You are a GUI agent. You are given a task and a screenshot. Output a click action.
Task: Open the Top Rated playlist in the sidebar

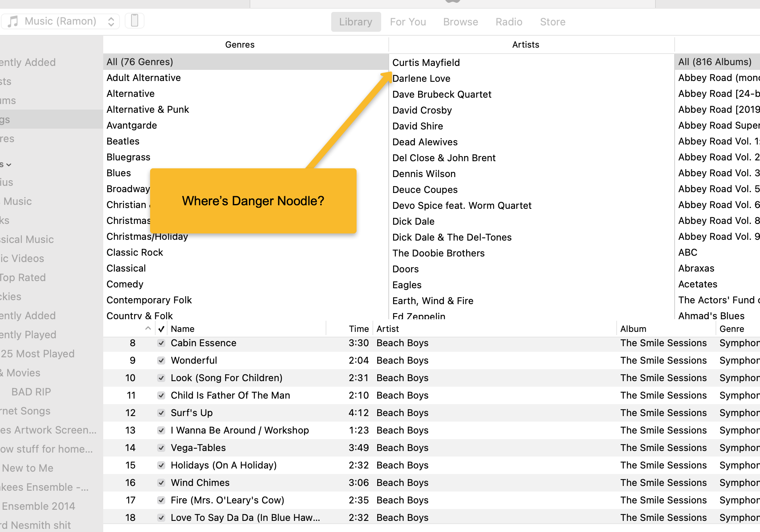click(51, 278)
